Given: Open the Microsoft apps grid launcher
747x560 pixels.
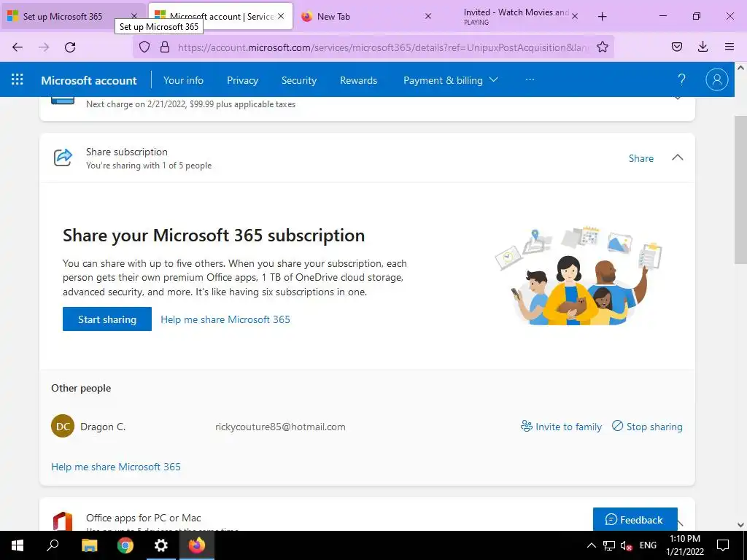Looking at the screenshot, I should (18, 79).
